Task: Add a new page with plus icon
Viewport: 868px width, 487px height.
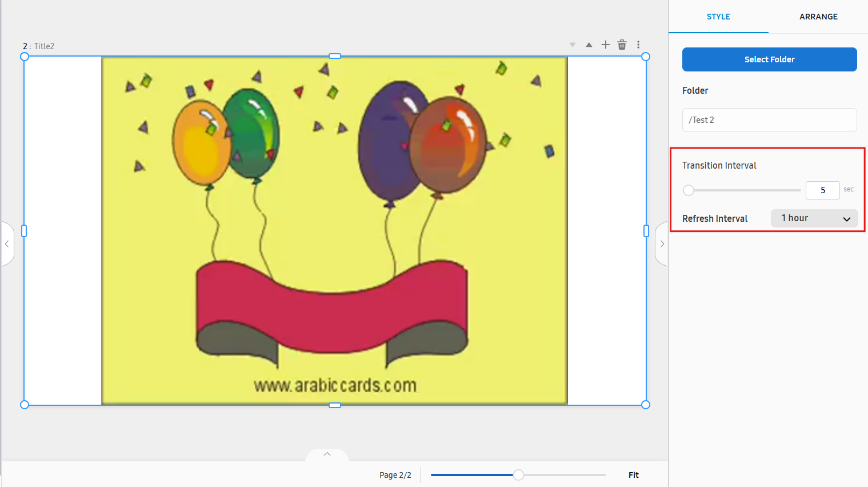Action: (606, 45)
